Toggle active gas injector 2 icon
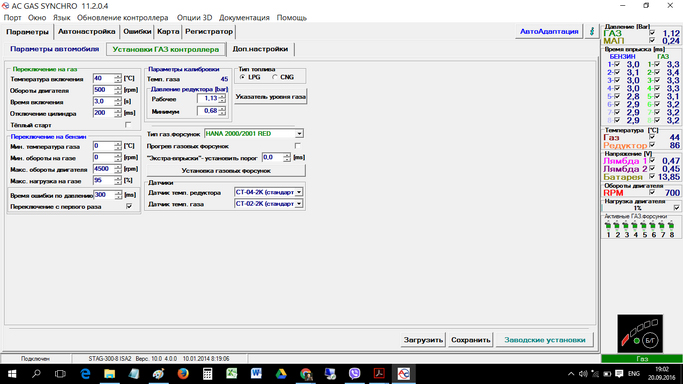Screen dimensions: 683x384 click(617, 226)
